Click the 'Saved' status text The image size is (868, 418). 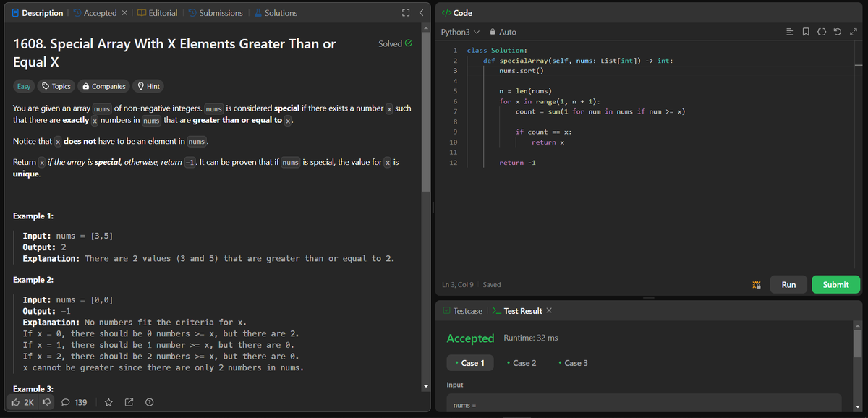pos(492,285)
